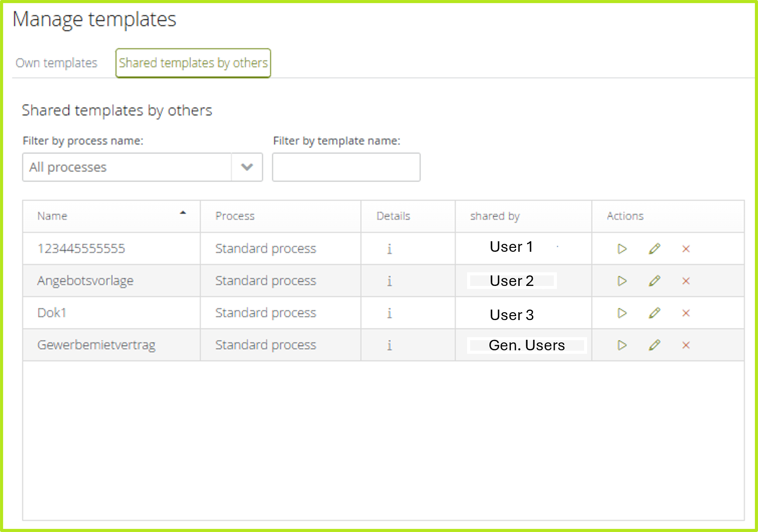
Task: View details of Gewerbemietvertrag via info icon
Action: [390, 345]
